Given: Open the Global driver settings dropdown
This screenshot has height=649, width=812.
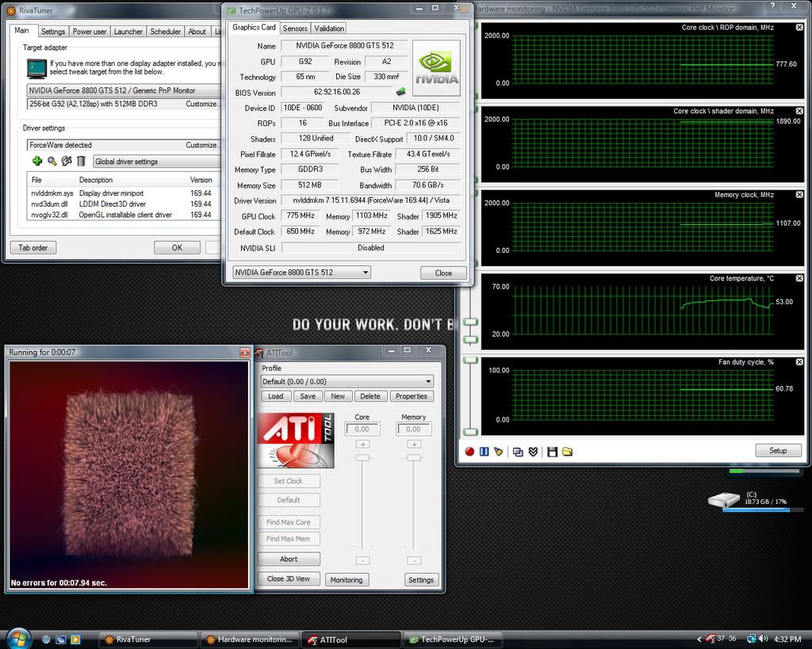Looking at the screenshot, I should pos(157,162).
